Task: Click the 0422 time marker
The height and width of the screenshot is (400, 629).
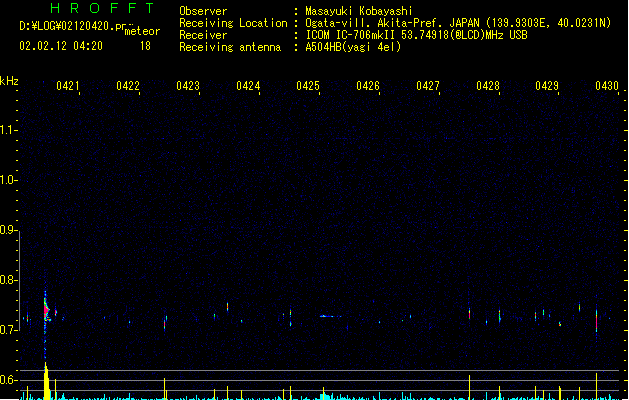Action: tap(128, 86)
